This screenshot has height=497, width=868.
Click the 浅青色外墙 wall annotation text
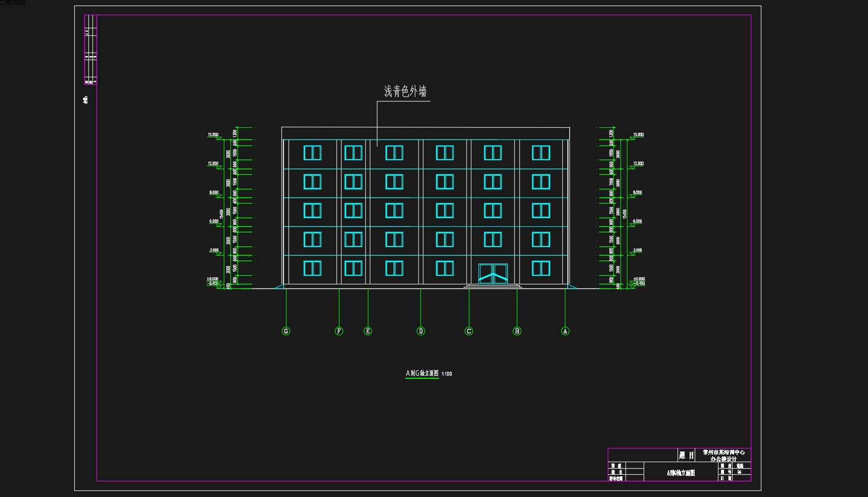coord(405,91)
